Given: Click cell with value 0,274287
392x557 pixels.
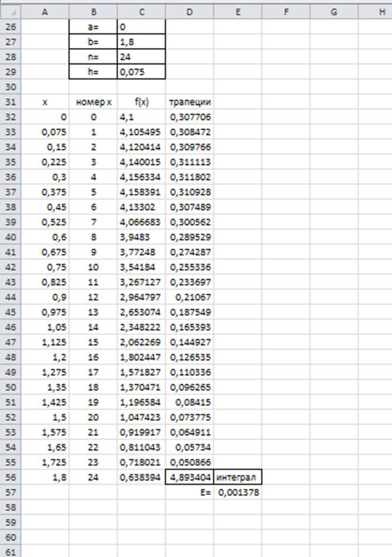Looking at the screenshot, I should click(x=189, y=252).
